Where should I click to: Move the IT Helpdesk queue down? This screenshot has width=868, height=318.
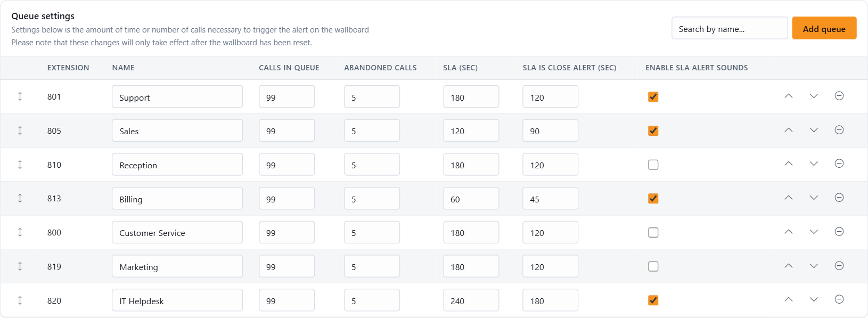[814, 299]
